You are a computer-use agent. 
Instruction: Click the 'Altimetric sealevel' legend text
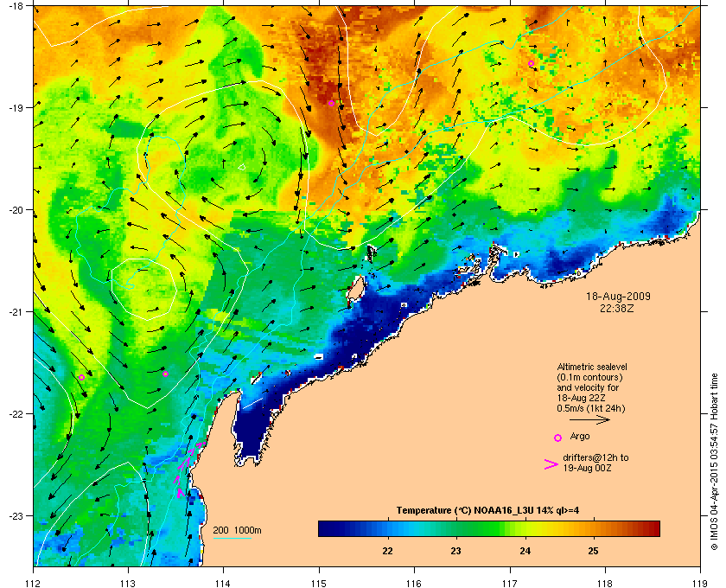pyautogui.click(x=592, y=367)
